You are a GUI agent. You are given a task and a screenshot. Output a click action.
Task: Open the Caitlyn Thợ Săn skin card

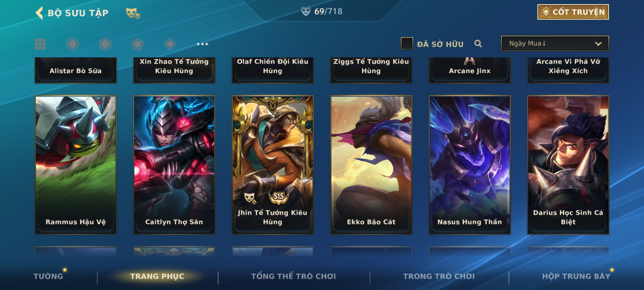click(174, 165)
